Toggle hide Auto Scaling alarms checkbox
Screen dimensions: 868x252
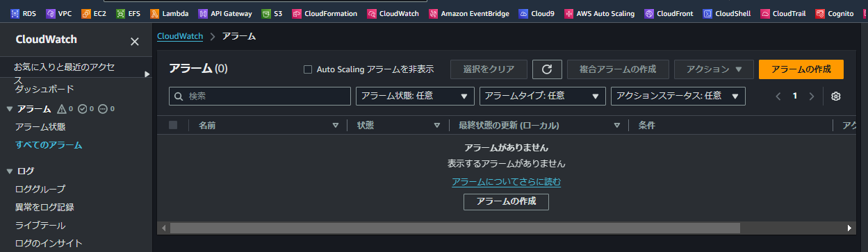[308, 69]
